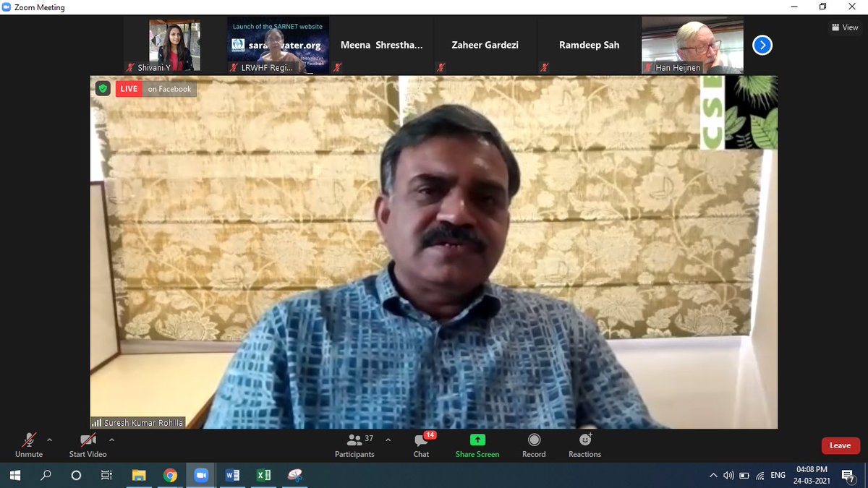Switch ENG input language
This screenshot has width=868, height=488.
(778, 475)
